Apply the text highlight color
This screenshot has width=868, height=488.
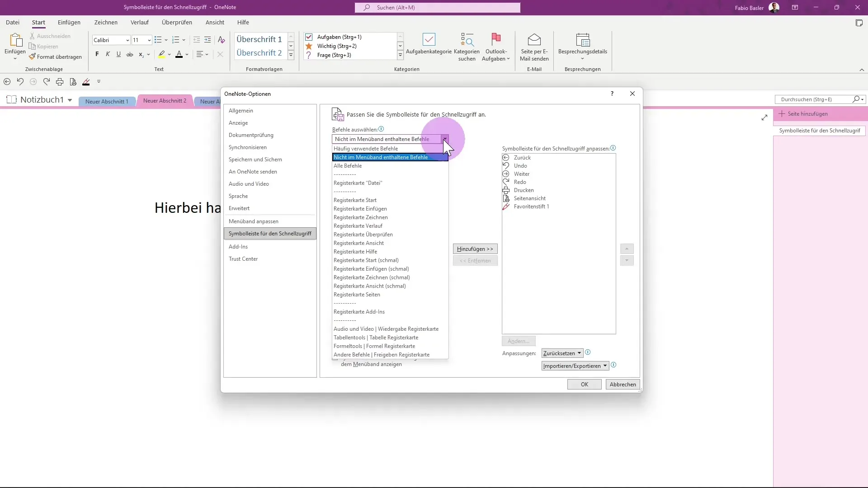coord(161,54)
